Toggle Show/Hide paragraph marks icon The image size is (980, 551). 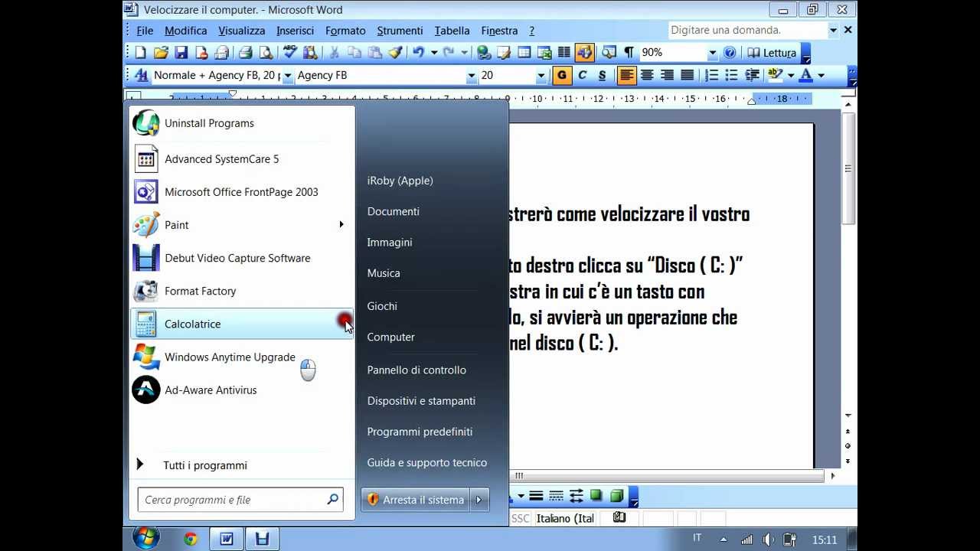click(x=629, y=53)
